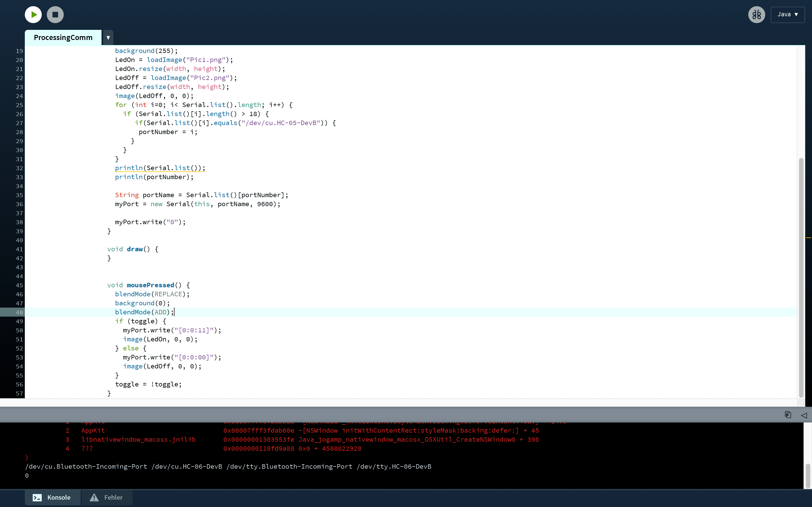Click the void draw() function line
This screenshot has width=812, height=507.
click(x=133, y=249)
